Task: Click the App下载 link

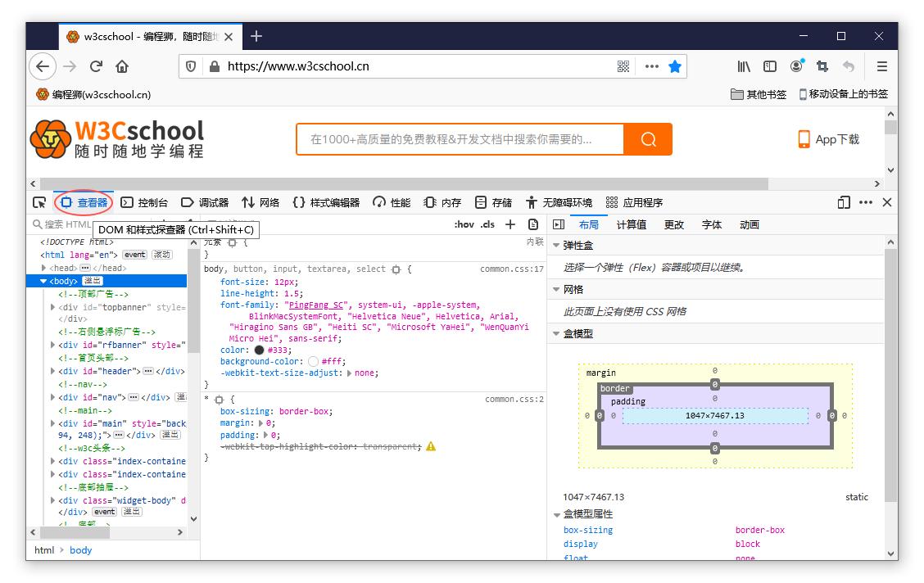Action: point(829,139)
